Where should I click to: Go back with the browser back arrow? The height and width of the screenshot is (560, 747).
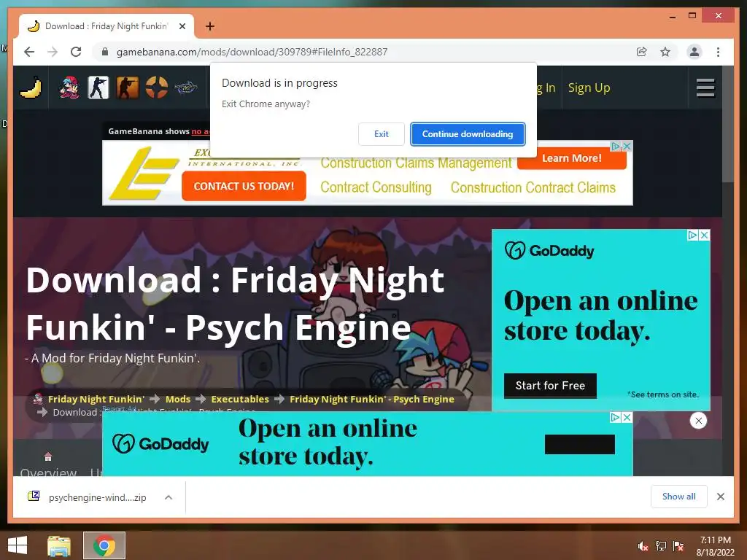(29, 52)
